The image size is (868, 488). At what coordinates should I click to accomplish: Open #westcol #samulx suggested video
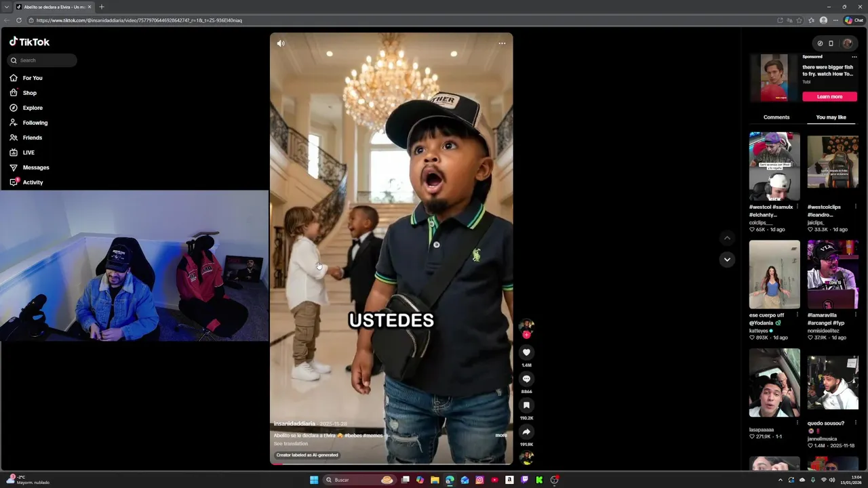(774, 166)
